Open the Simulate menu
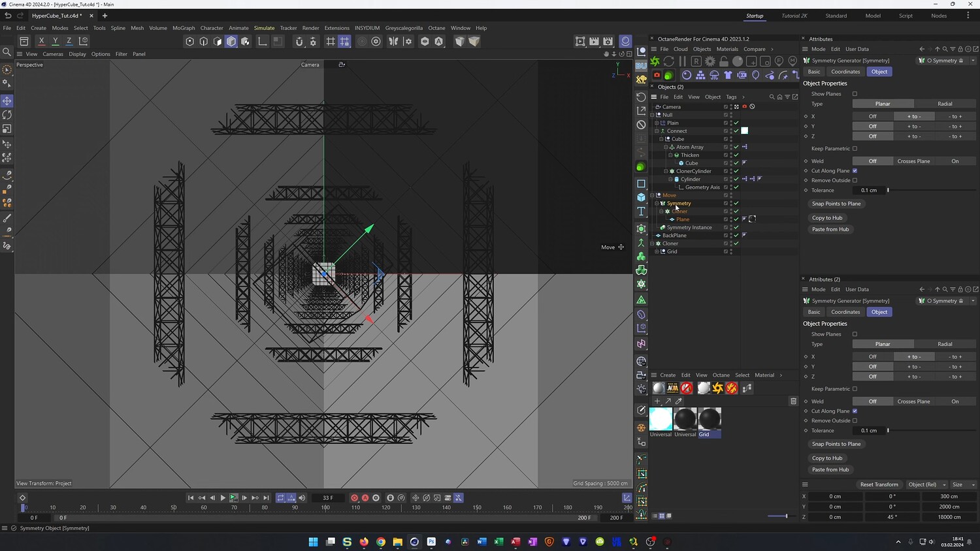 click(x=264, y=28)
